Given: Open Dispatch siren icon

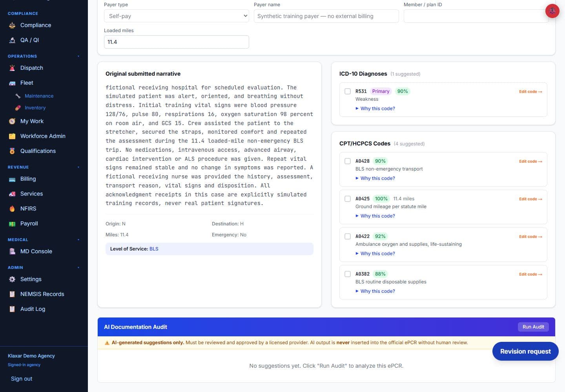Looking at the screenshot, I should coord(12,68).
